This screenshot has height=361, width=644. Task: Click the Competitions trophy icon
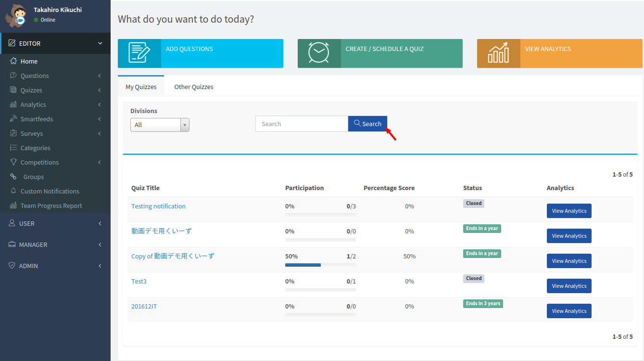click(x=13, y=162)
